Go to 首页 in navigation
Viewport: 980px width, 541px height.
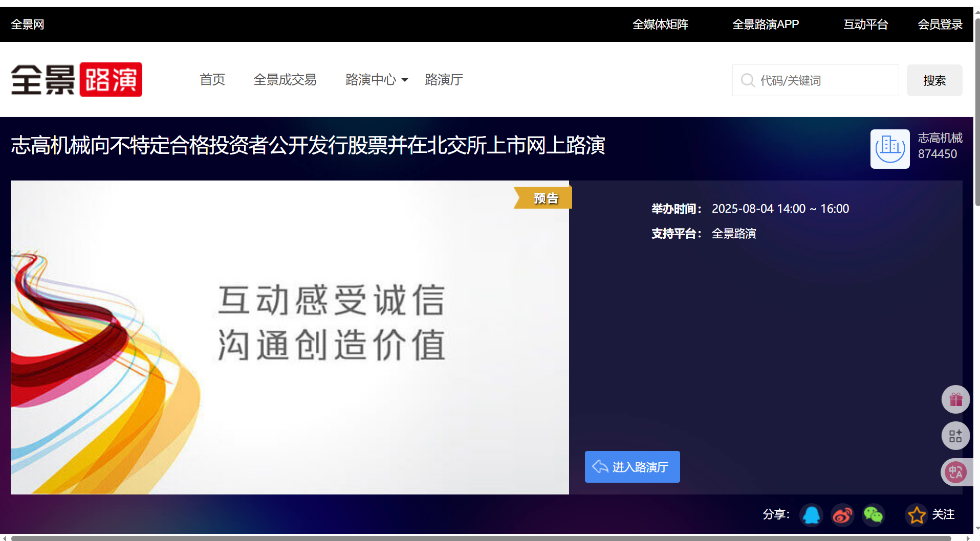pyautogui.click(x=212, y=80)
